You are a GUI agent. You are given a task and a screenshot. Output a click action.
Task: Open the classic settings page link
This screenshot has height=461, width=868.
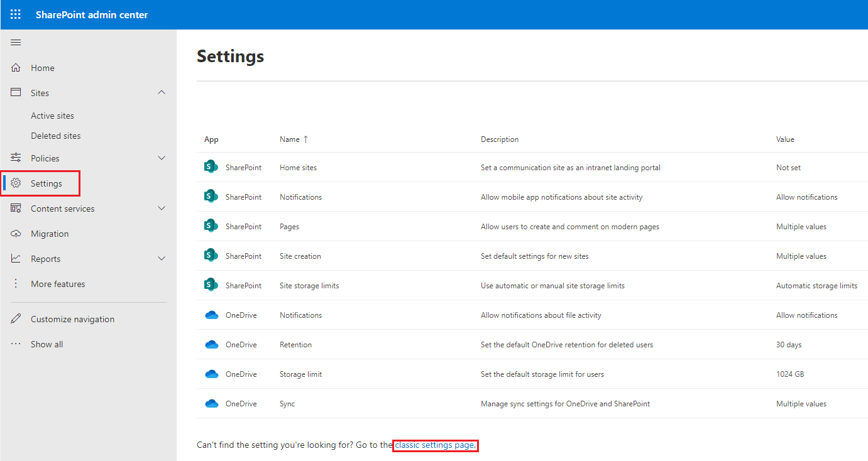tap(434, 445)
